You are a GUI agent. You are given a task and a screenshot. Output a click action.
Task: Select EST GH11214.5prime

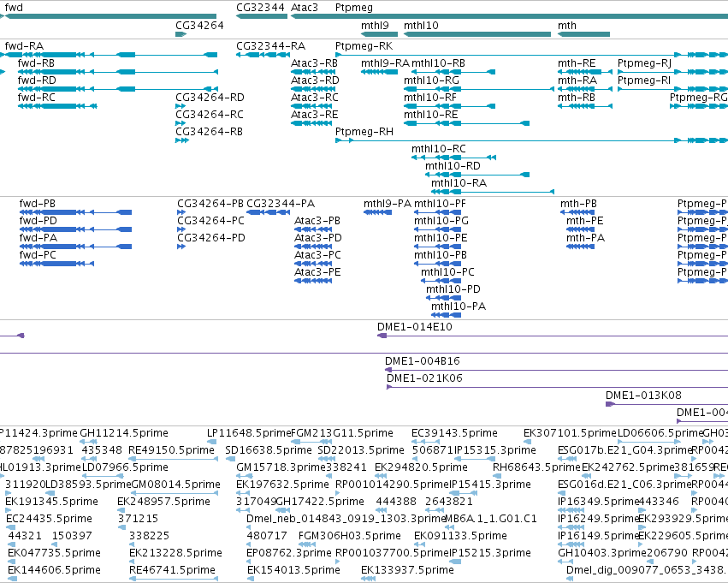pyautogui.click(x=88, y=442)
